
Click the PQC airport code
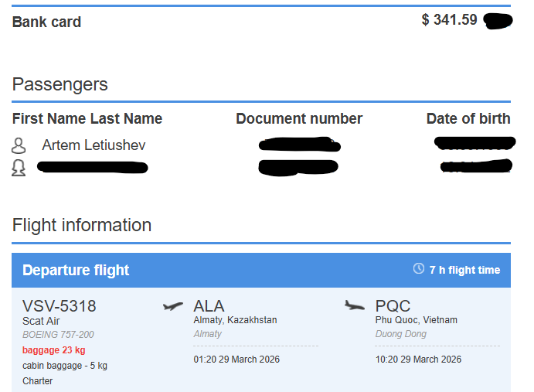(393, 305)
